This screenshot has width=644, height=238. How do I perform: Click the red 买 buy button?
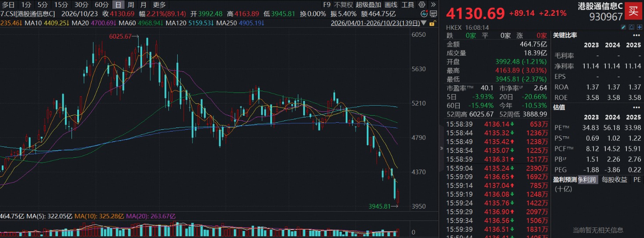click(x=633, y=11)
